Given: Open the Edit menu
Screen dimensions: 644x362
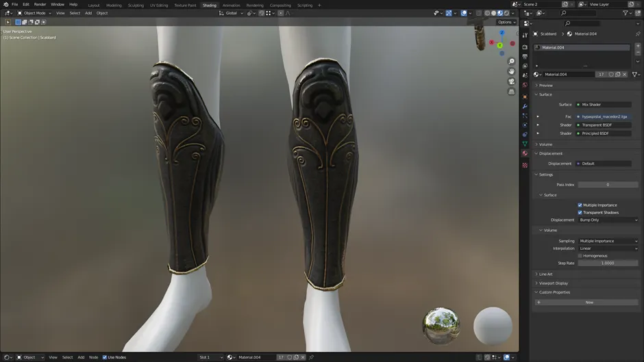Looking at the screenshot, I should tap(26, 4).
